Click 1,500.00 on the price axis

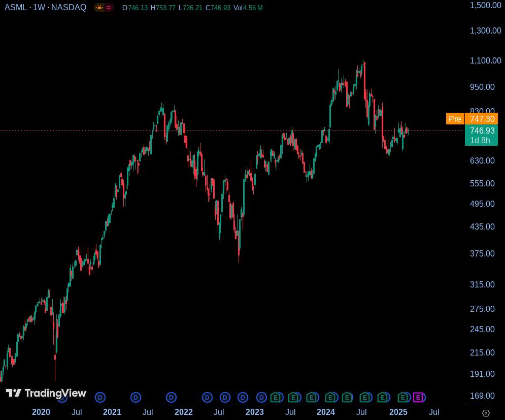[485, 5]
